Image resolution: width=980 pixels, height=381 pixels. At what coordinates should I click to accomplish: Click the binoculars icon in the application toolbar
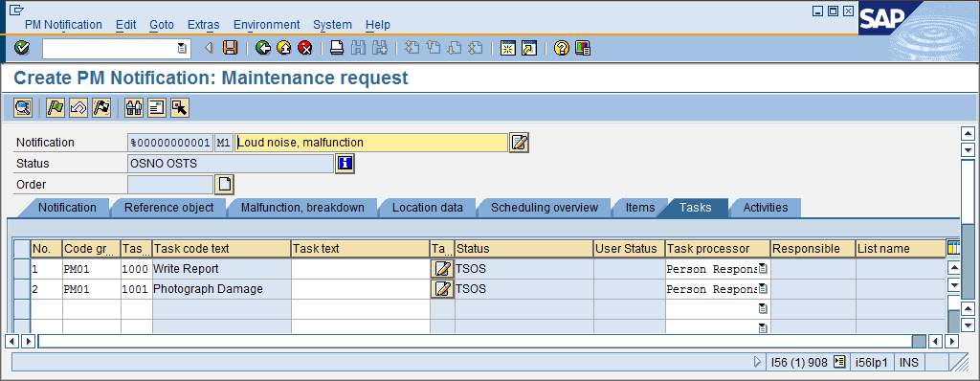point(133,108)
